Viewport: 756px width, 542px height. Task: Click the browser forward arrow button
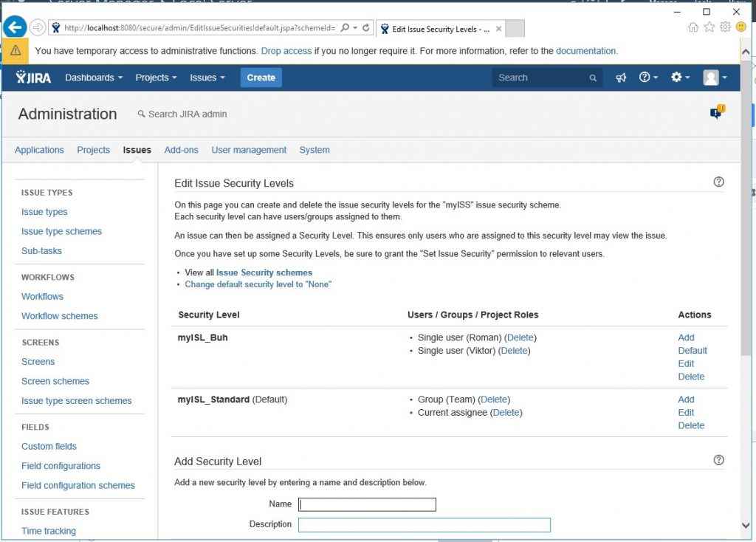pos(38,27)
